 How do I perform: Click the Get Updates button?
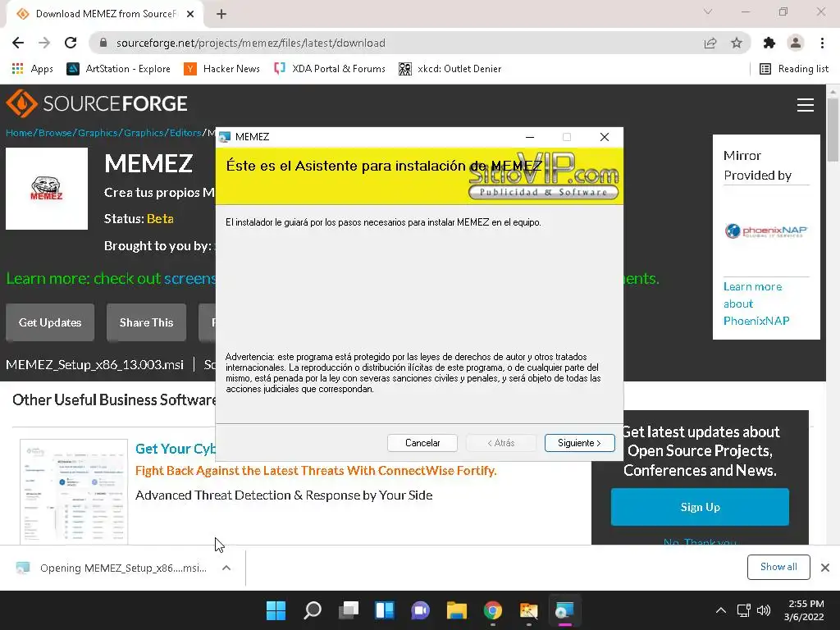(x=50, y=322)
